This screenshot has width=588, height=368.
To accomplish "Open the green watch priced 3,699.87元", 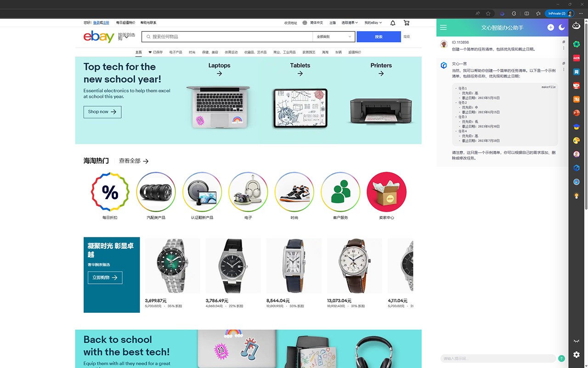I will (x=172, y=266).
